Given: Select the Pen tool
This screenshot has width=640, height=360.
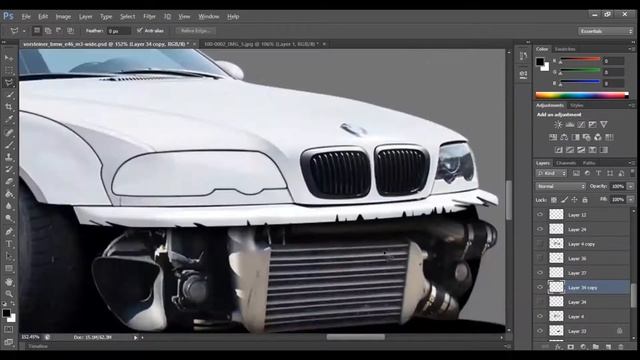Looking at the screenshot, I should click(x=9, y=231).
